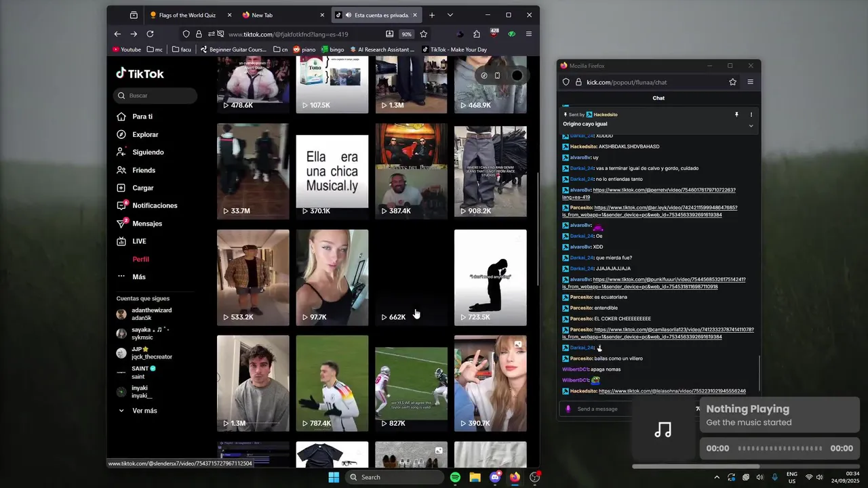Click the TikTok logo
868x488 pixels.
(140, 73)
